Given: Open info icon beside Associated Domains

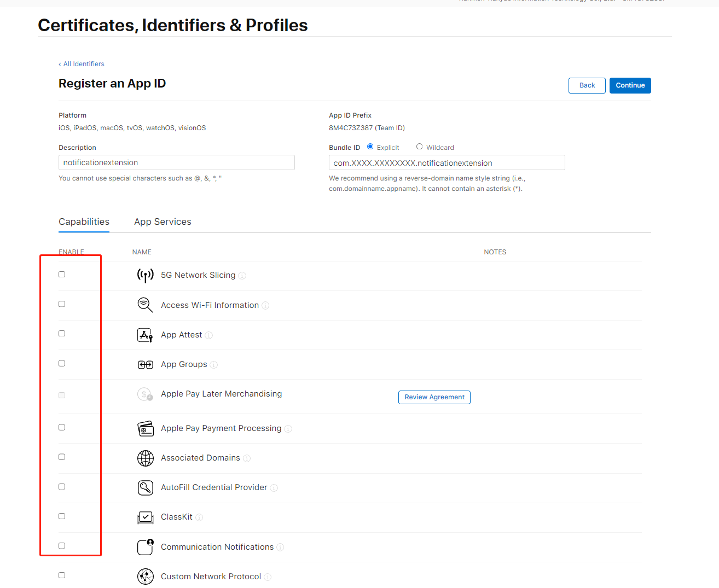Looking at the screenshot, I should (247, 458).
